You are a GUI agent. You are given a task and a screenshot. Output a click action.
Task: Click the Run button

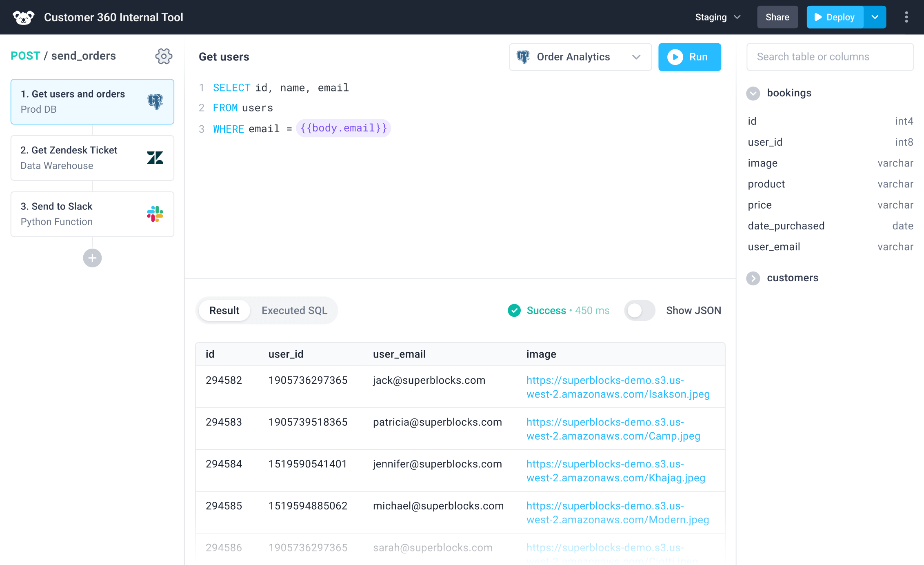(x=689, y=57)
